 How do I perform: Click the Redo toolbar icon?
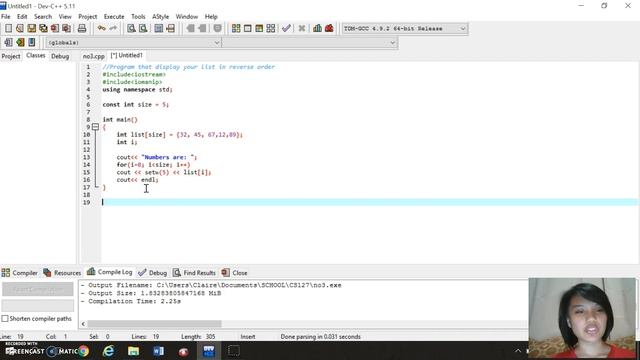[113, 28]
